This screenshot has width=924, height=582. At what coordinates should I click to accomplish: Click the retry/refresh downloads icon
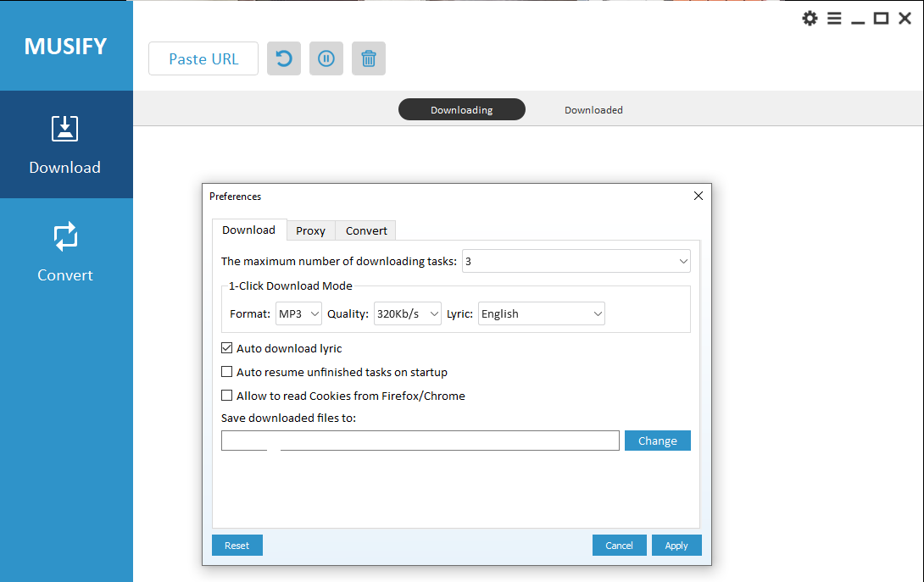click(x=283, y=58)
